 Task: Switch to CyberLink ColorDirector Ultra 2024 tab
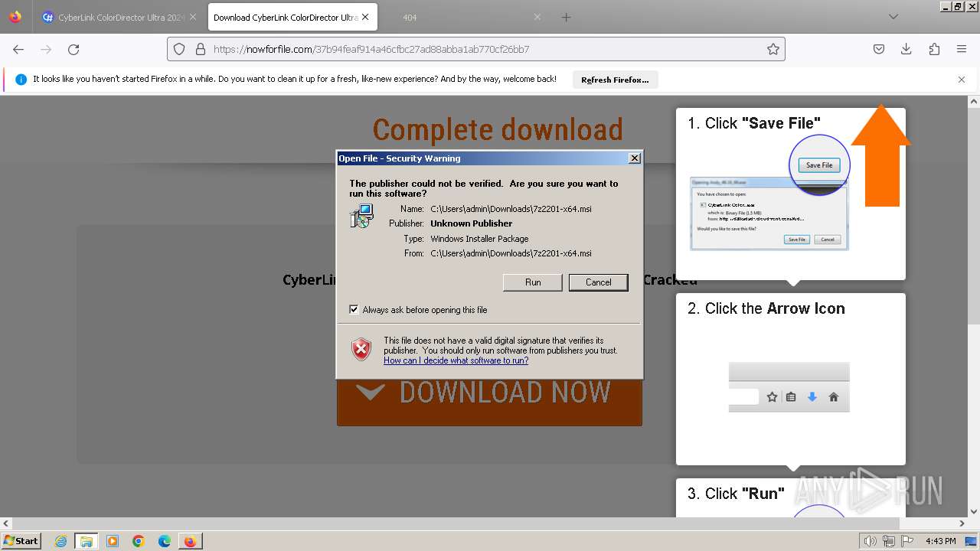point(120,17)
